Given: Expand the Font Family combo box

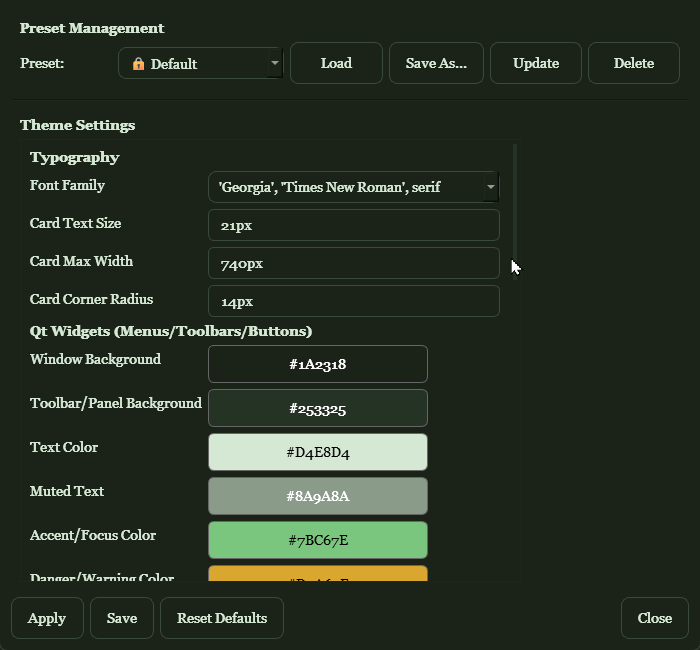Looking at the screenshot, I should point(353,187).
